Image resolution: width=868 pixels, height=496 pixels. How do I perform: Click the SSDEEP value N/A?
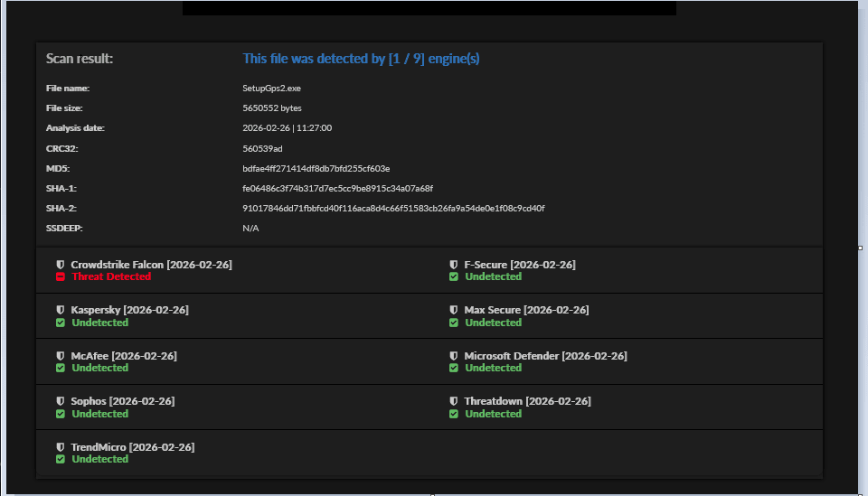pyautogui.click(x=250, y=228)
